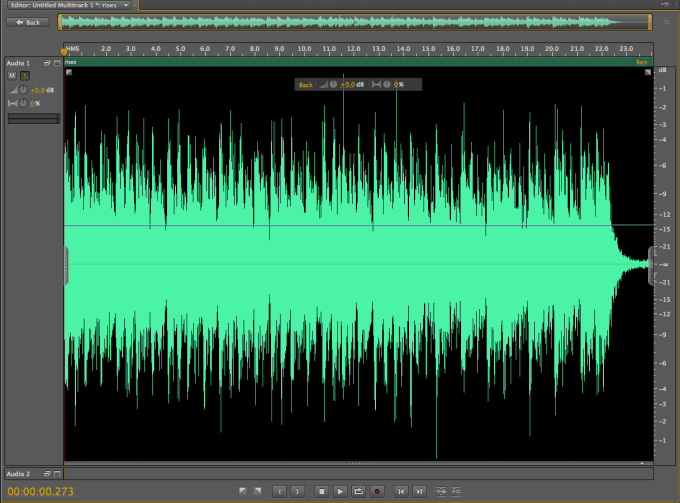Jump to next with the skip-forward button
Viewport: 680px width, 503px height.
[x=419, y=491]
